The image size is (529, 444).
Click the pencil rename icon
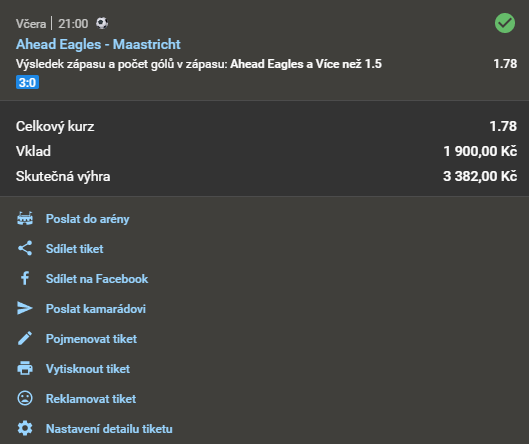25,338
